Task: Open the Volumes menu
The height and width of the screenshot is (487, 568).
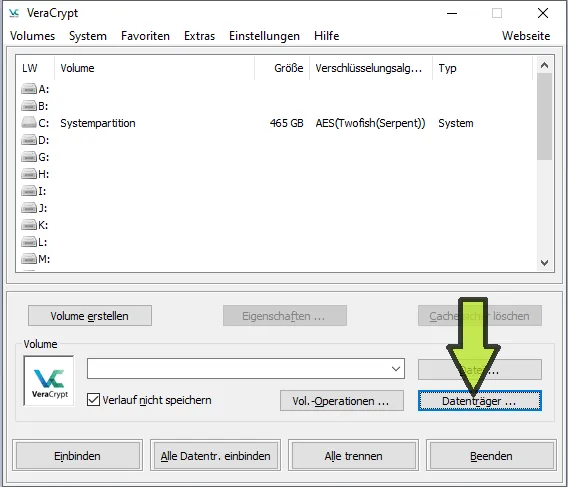Action: coord(33,36)
